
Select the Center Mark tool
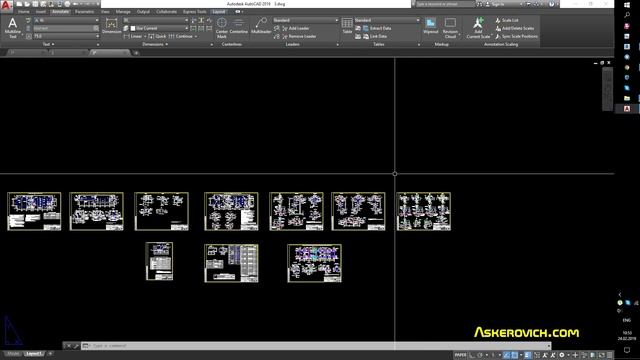pos(222,28)
